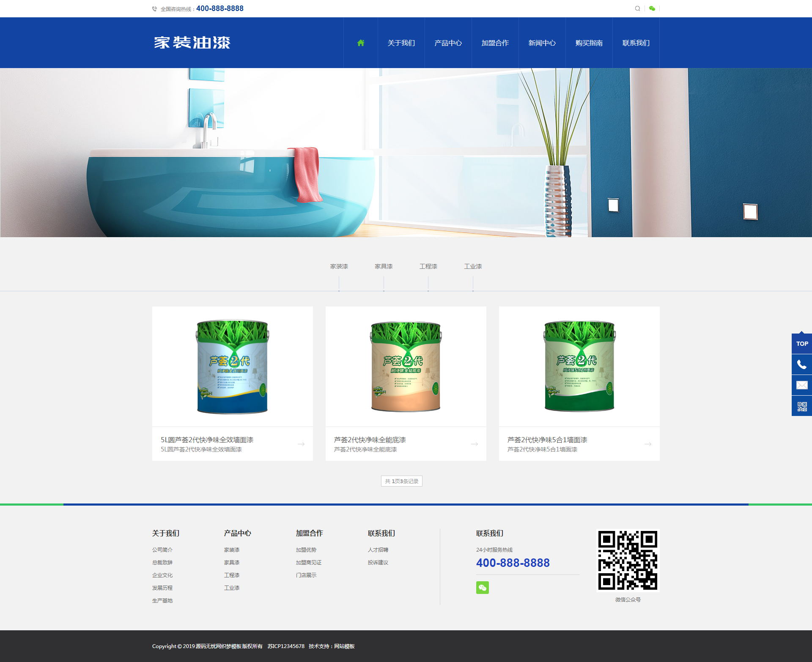This screenshot has width=812, height=662.
Task: Open the 人才招聘 footer link
Action: click(x=378, y=550)
